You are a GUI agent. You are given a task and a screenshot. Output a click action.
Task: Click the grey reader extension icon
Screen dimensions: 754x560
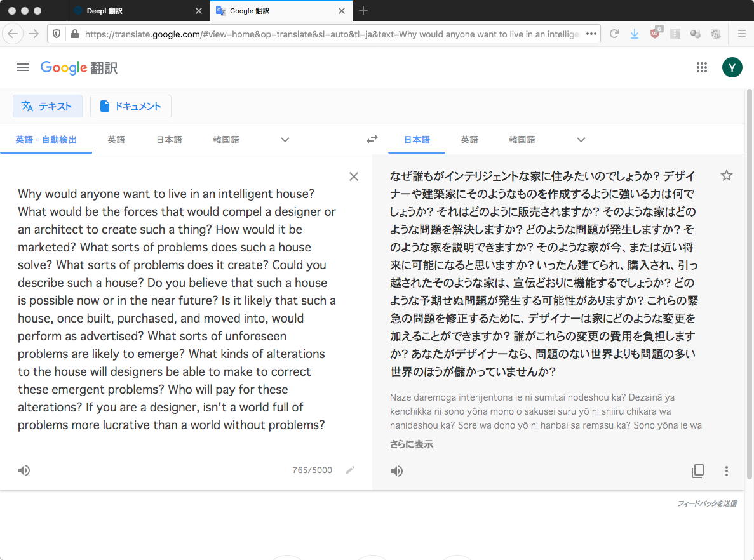point(675,34)
